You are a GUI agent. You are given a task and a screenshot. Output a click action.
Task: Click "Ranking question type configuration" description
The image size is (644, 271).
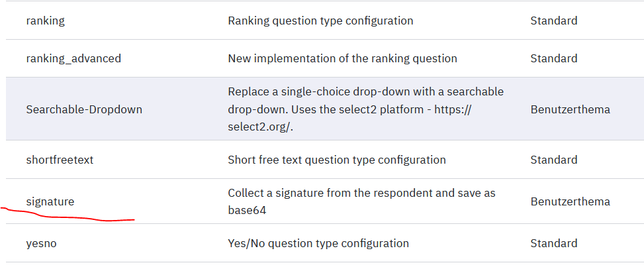point(320,21)
